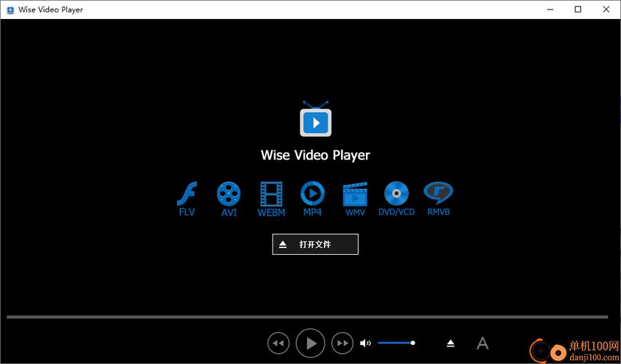Select the WEBM filmstrip icon
Image resolution: width=621 pixels, height=364 pixels.
coord(271,194)
